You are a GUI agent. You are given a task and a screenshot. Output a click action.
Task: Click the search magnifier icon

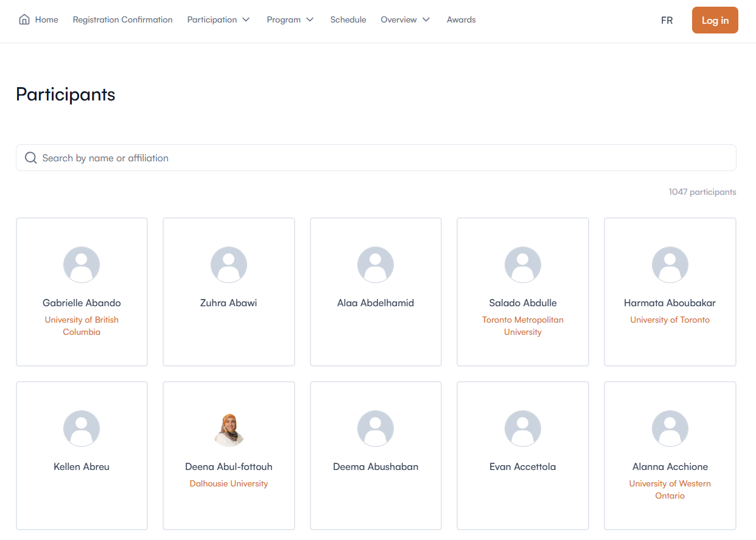click(30, 158)
